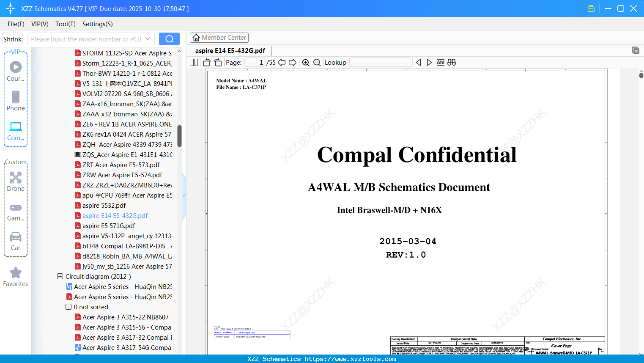Click the binoculars search icon
The image size is (644, 363).
pos(452,63)
